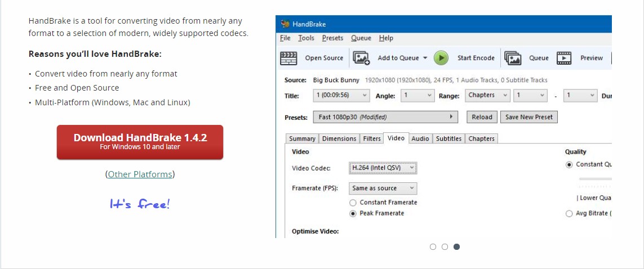Screen dimensions: 644x269
Task: Click the Preview film strip icon
Action: coord(564,58)
